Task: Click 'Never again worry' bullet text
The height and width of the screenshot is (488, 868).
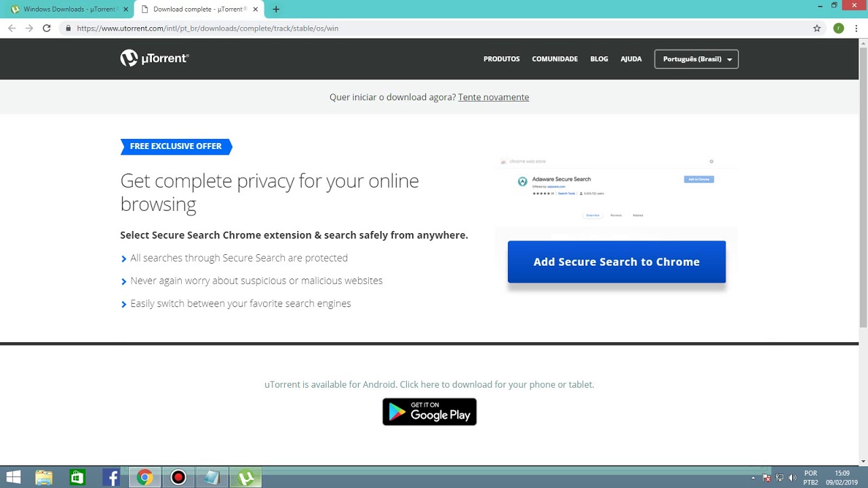Action: coord(256,281)
